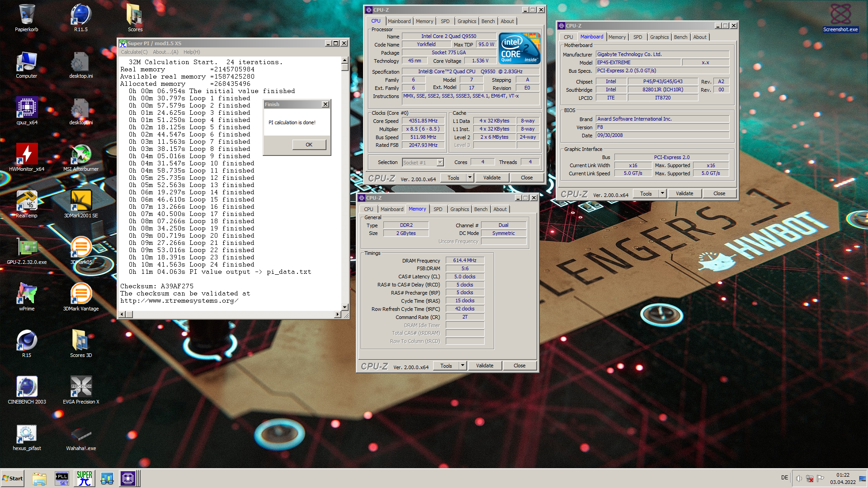
Task: Launch wPrime desktop icon
Action: (27, 297)
